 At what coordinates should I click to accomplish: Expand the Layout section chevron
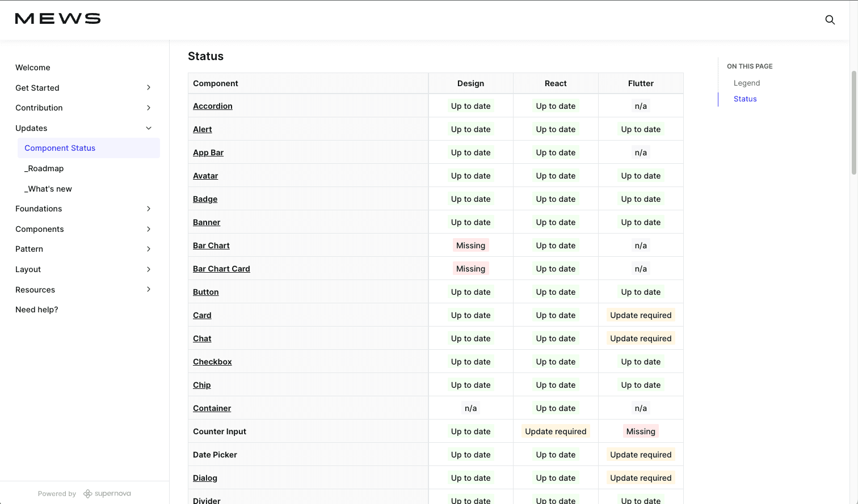coord(149,269)
